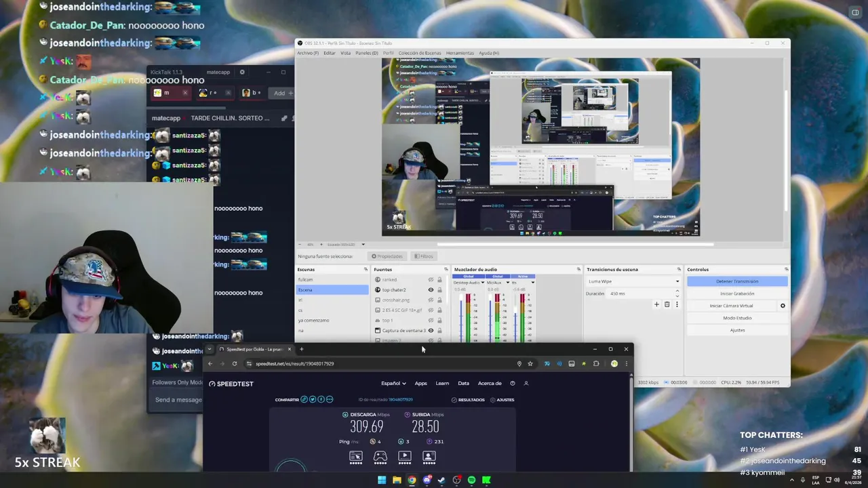Pop out Fuentes dock panel
Screen dimensions: 868x488
point(446,269)
